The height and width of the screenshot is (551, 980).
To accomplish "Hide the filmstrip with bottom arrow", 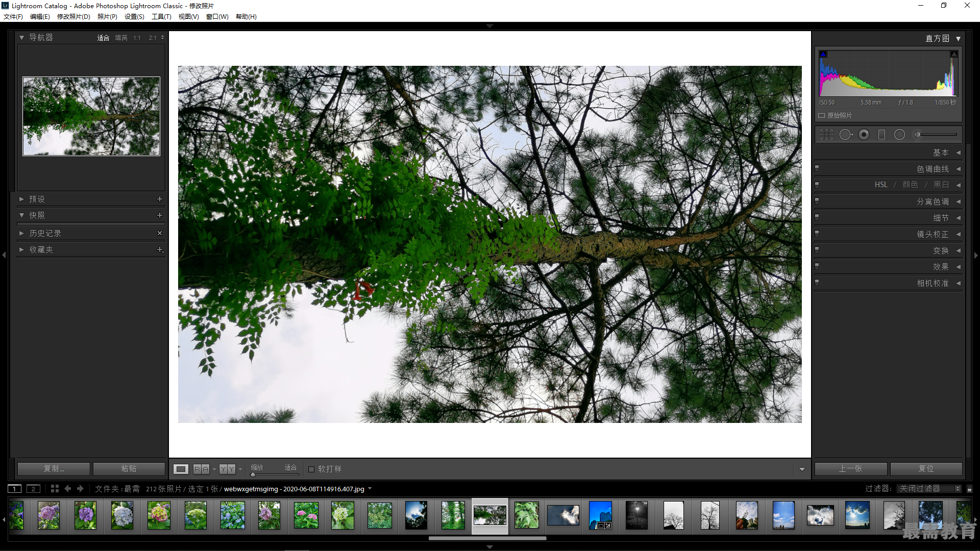I will click(489, 547).
